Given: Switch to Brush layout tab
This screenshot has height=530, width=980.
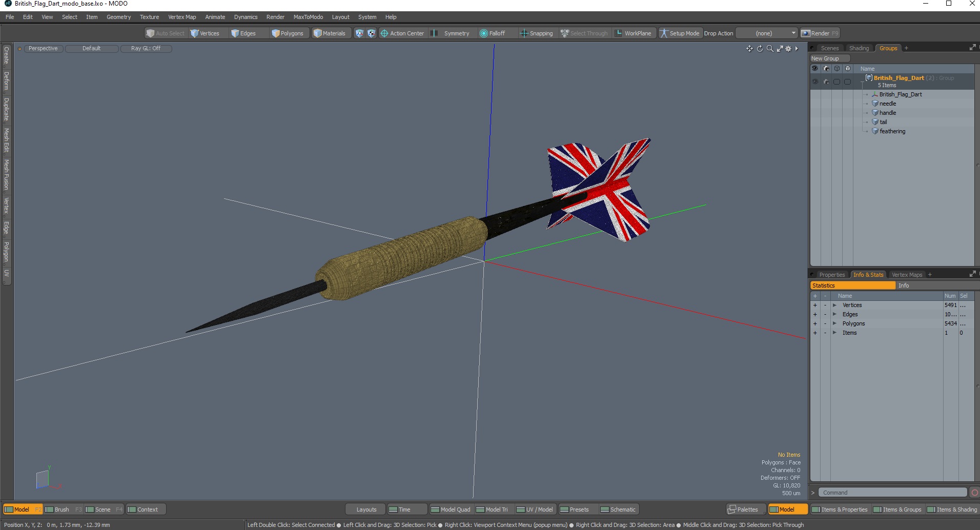Looking at the screenshot, I should pyautogui.click(x=63, y=509).
